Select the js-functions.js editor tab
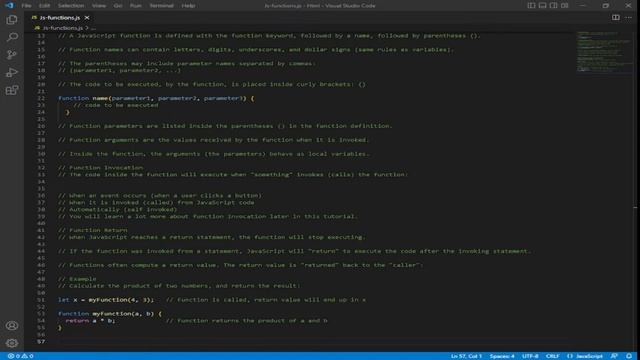The image size is (640, 360). click(60, 18)
